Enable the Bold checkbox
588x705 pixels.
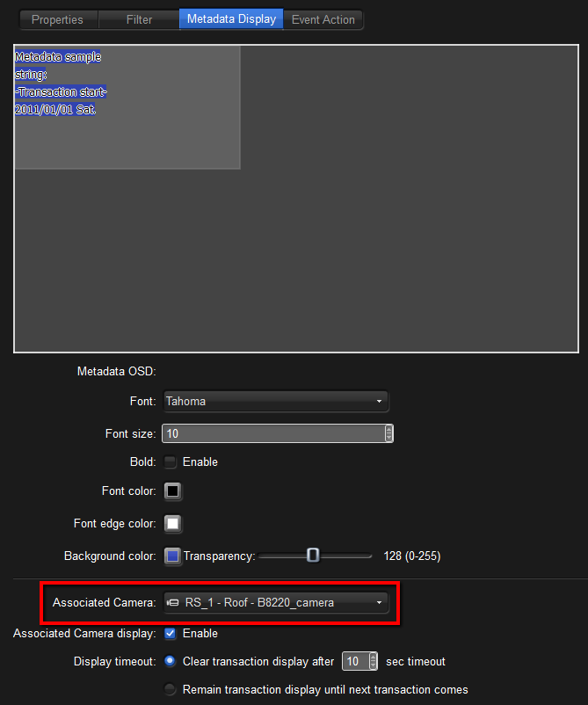pyautogui.click(x=171, y=462)
